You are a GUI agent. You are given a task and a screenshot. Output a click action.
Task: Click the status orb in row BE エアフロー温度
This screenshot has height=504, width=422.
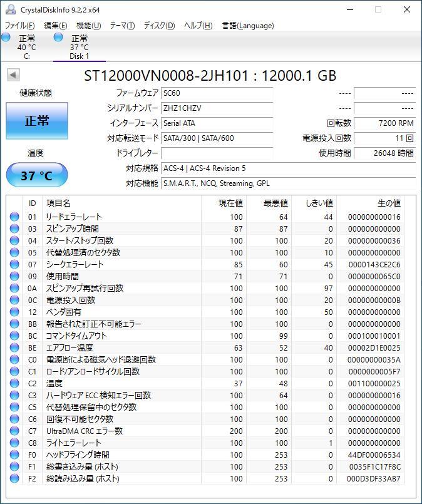pyautogui.click(x=14, y=347)
